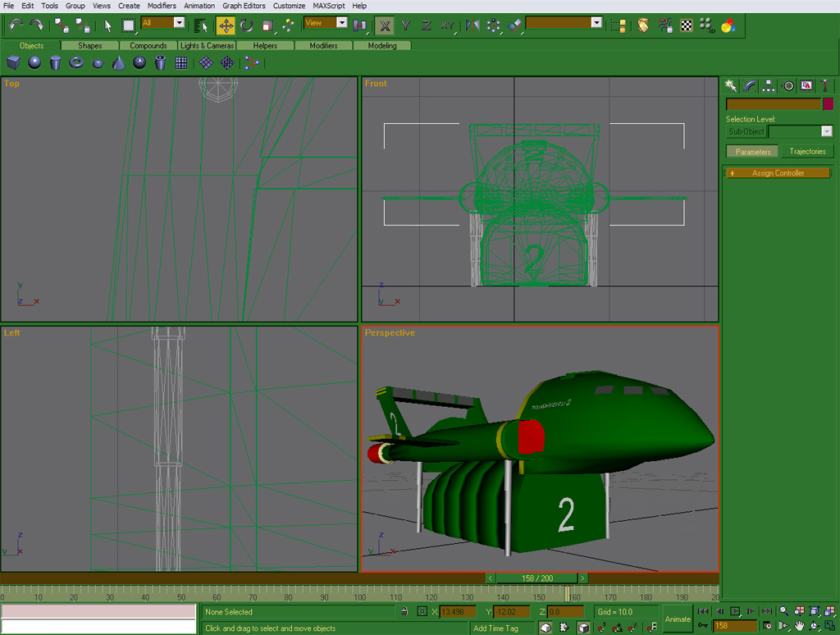Open the Edit menu

pos(27,6)
